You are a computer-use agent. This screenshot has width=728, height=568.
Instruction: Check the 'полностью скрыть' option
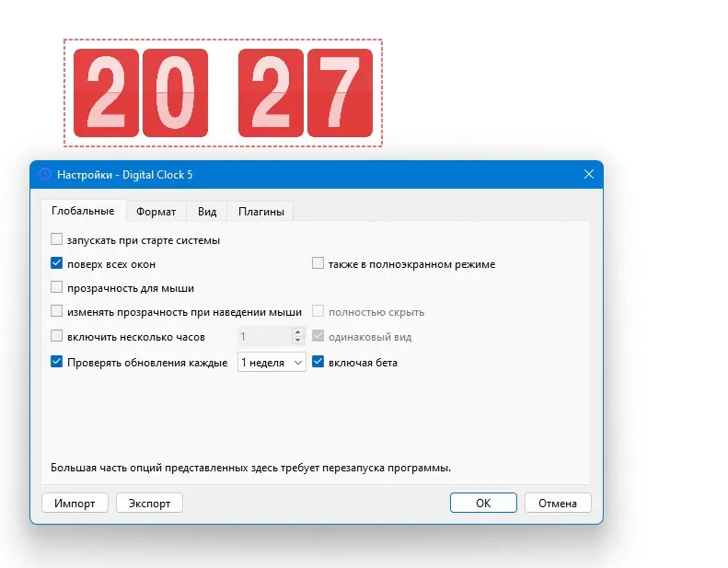pyautogui.click(x=318, y=311)
